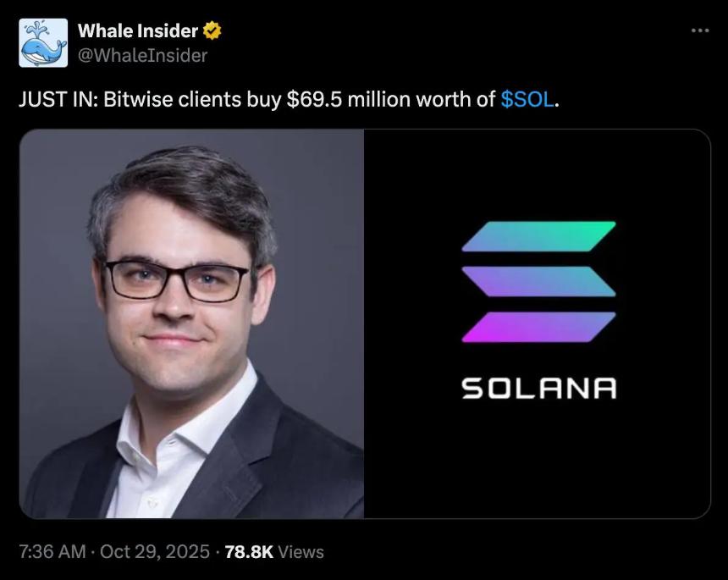Click the eyeglasses in the portrait photo
728x580 pixels.
click(x=177, y=281)
